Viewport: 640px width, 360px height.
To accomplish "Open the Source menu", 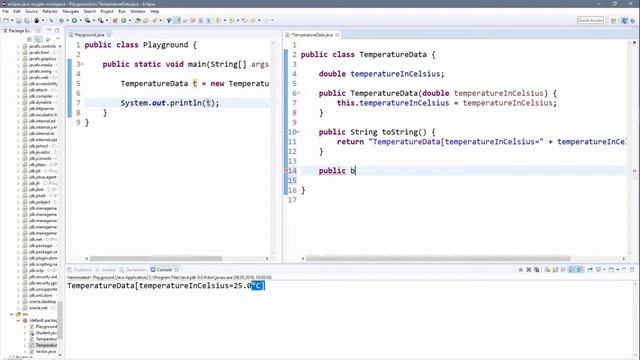I will pyautogui.click(x=31, y=11).
